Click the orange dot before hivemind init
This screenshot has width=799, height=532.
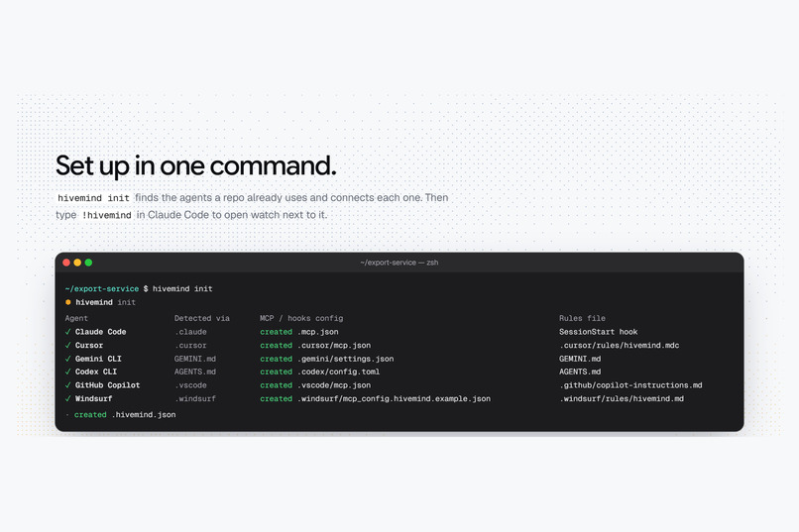[x=67, y=302]
